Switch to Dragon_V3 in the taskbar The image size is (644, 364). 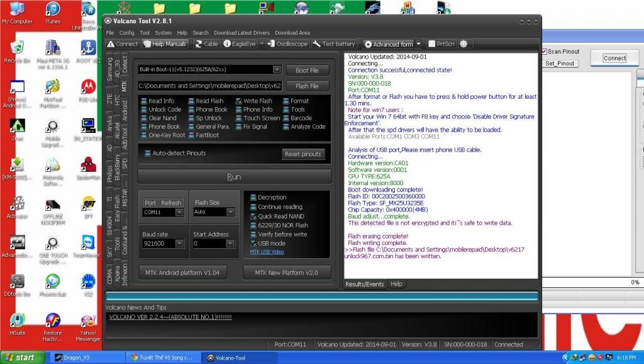point(86,358)
